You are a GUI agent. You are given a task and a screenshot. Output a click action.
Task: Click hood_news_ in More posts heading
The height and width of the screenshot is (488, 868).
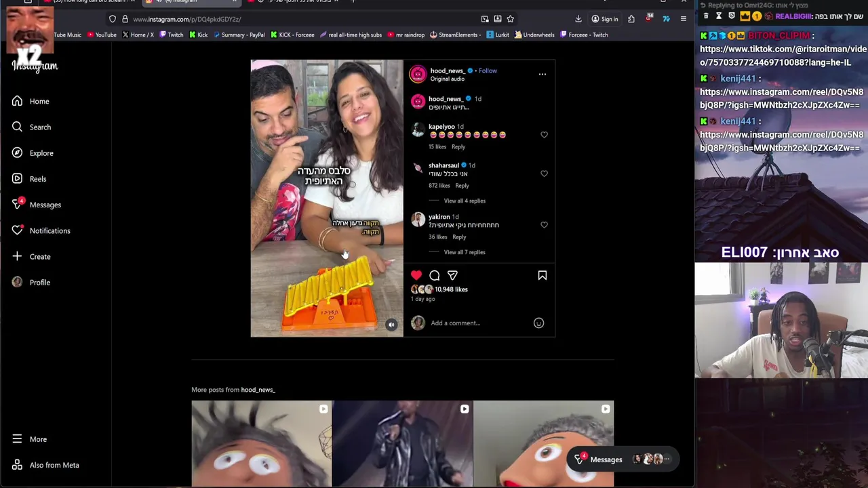point(258,390)
